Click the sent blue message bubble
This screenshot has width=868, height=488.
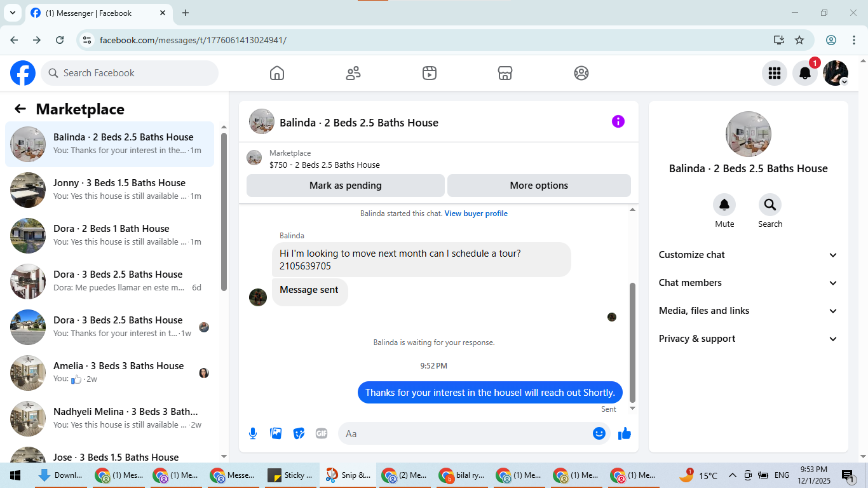pyautogui.click(x=490, y=392)
